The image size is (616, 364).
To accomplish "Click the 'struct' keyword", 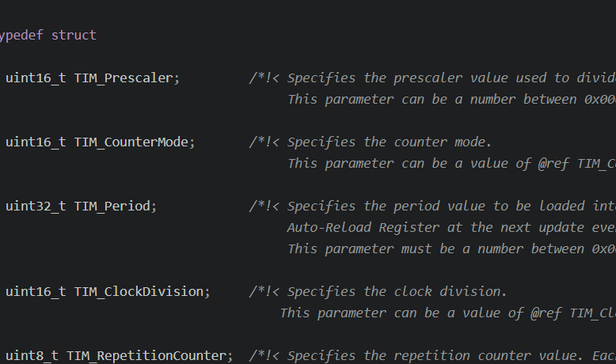I will [74, 36].
